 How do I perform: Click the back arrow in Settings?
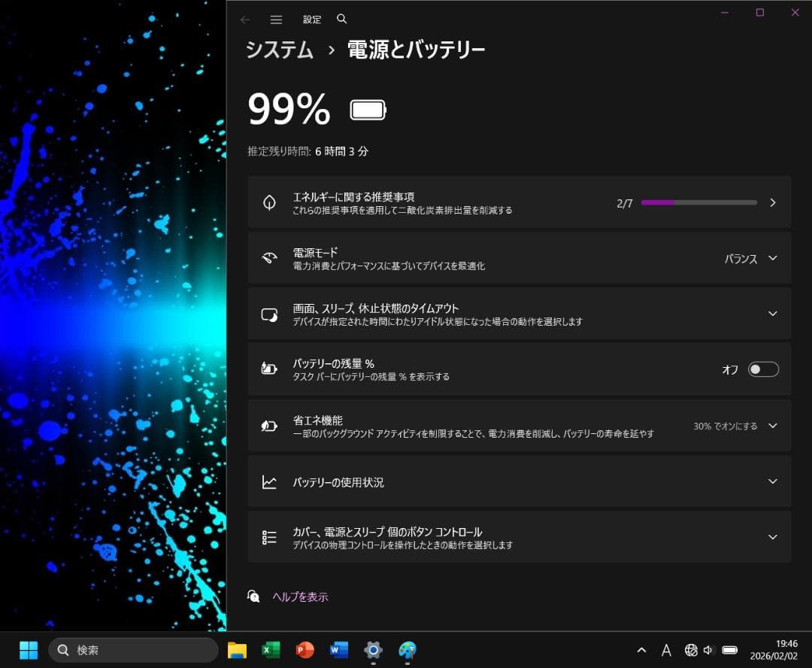click(x=245, y=20)
